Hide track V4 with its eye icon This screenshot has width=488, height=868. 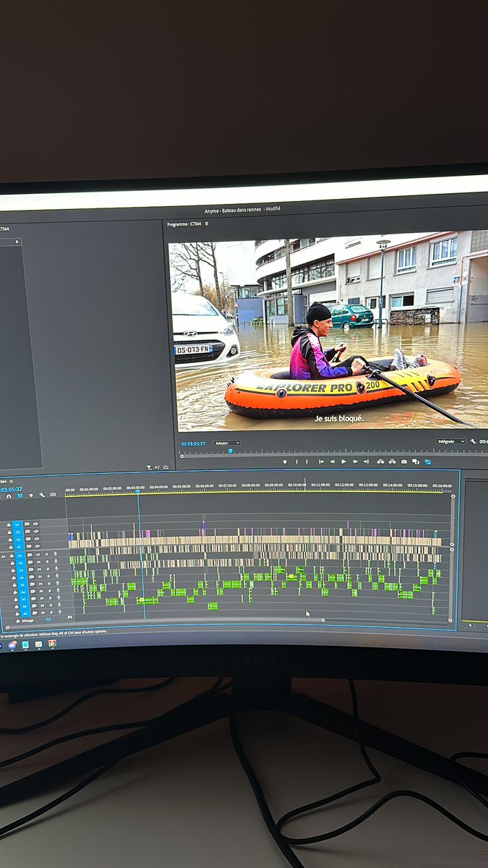35,524
